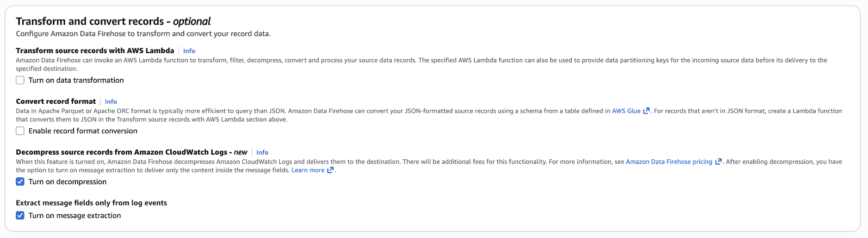Click external-link icon after Firehose pricing

click(718, 162)
